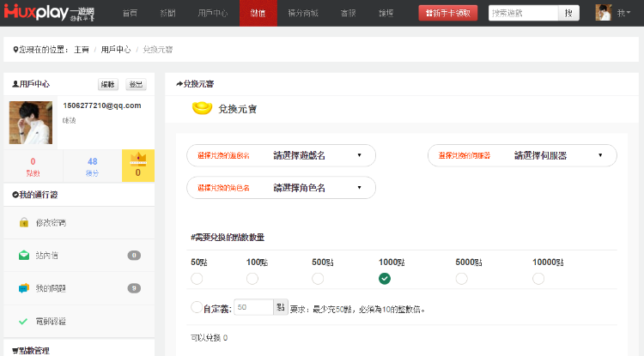Select the 500點 radio option
Image resolution: width=644 pixels, height=356 pixels.
coord(318,279)
